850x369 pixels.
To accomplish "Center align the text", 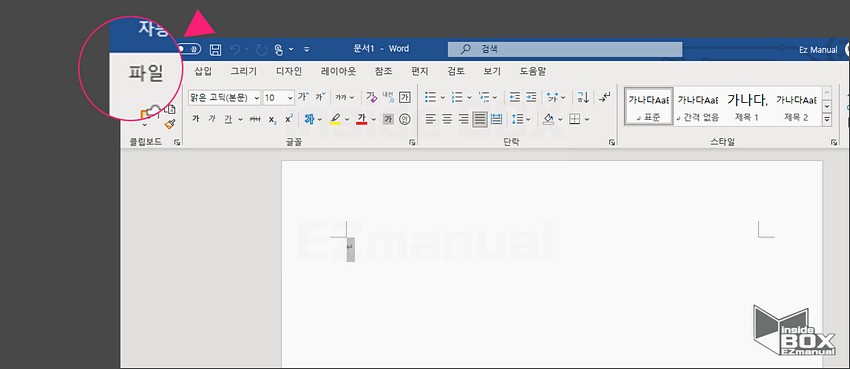I will click(447, 119).
